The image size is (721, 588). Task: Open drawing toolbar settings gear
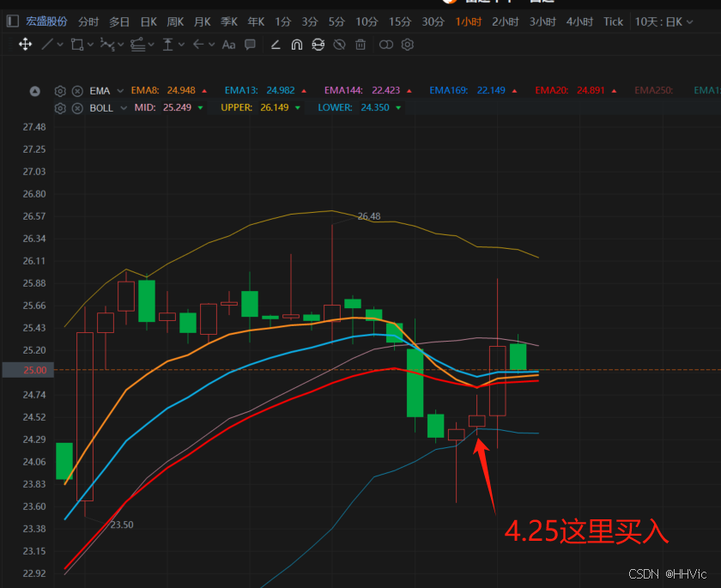pyautogui.click(x=408, y=45)
